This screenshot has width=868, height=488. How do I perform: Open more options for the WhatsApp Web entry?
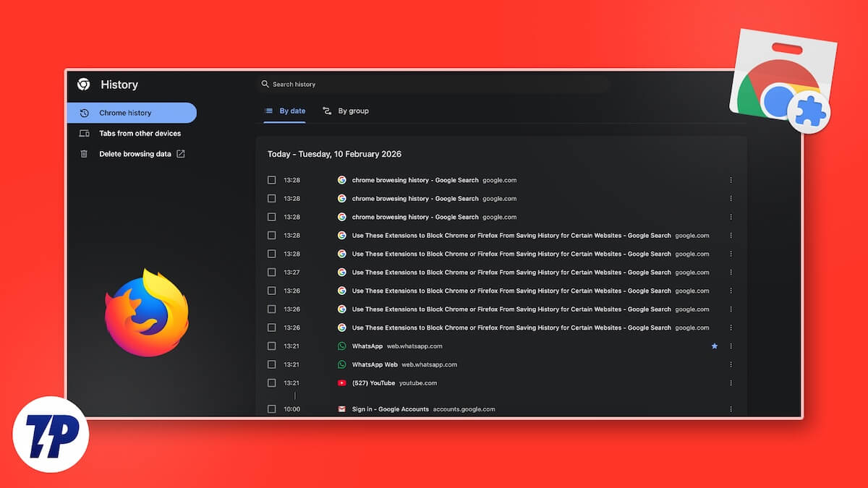[731, 364]
